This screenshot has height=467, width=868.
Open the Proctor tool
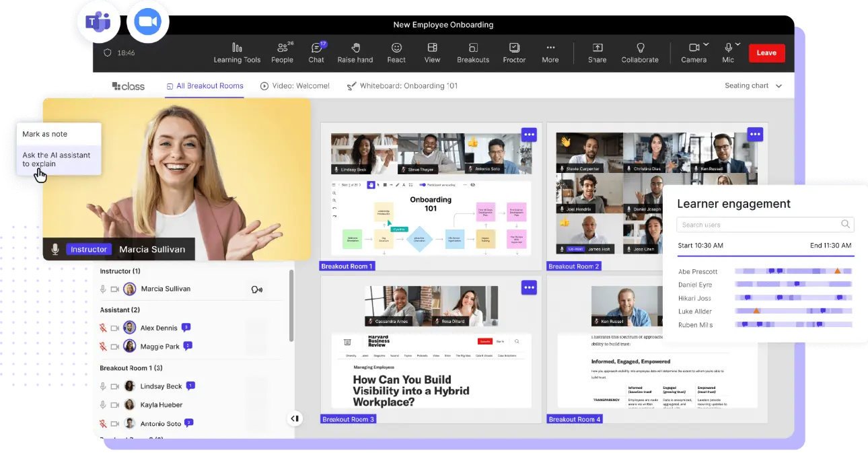point(514,52)
